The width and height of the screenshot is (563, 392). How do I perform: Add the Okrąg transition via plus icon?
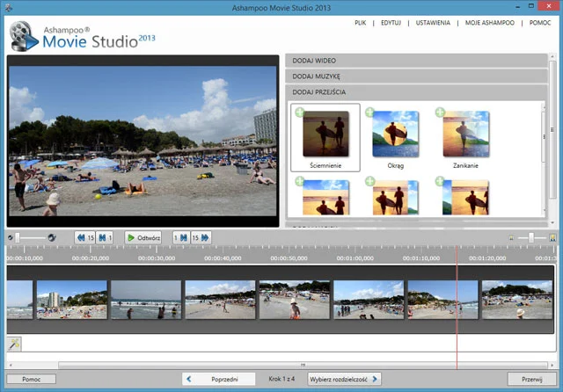[369, 113]
